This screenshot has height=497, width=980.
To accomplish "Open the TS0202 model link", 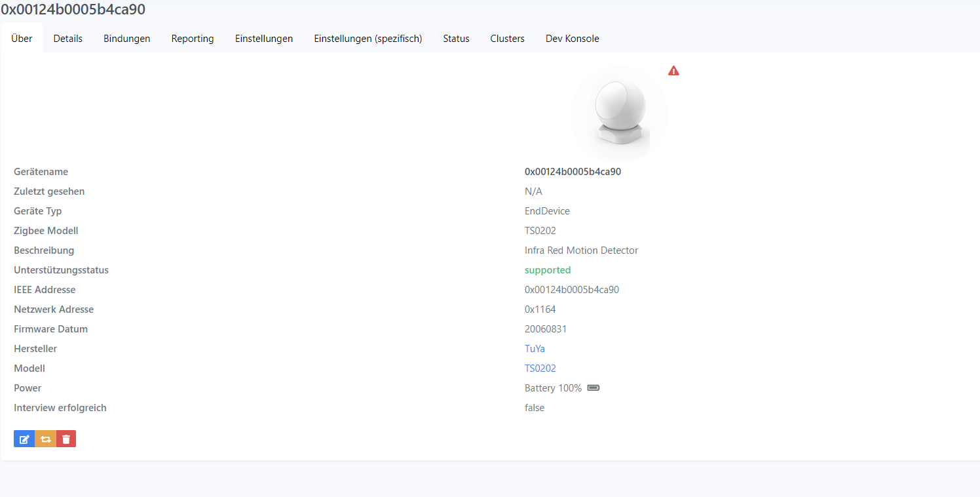I will click(540, 368).
